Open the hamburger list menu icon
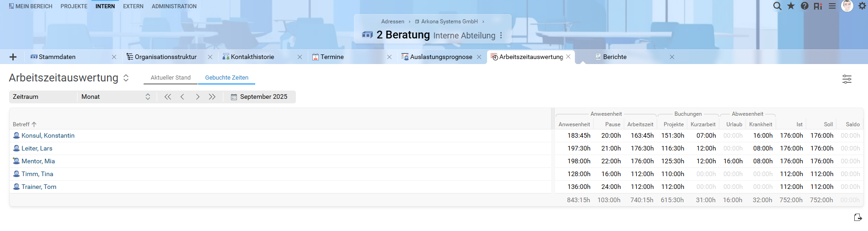 [832, 6]
